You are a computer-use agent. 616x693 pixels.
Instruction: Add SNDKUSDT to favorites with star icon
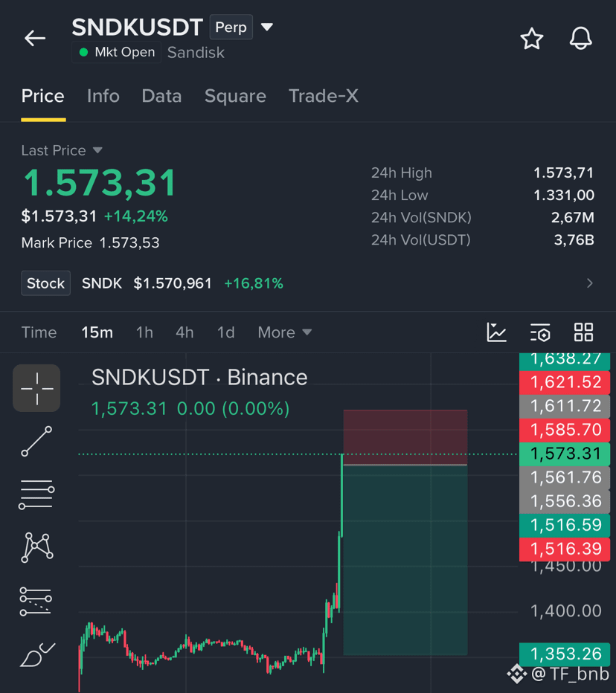[531, 39]
